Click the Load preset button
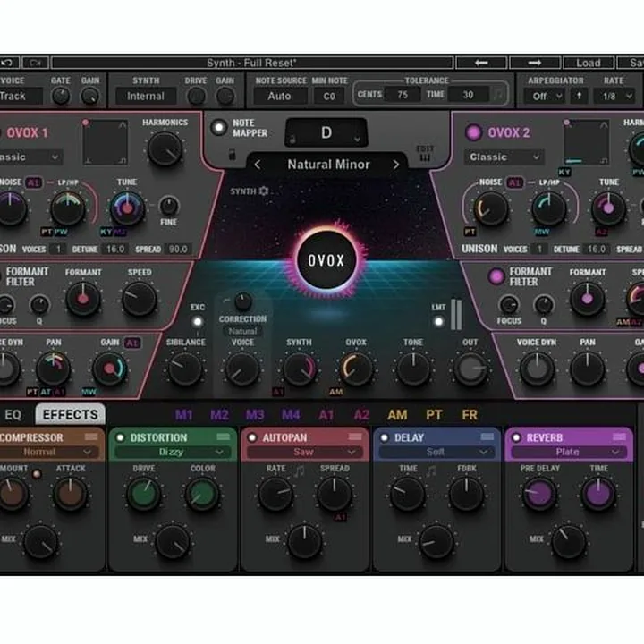The width and height of the screenshot is (644, 644). tap(589, 63)
